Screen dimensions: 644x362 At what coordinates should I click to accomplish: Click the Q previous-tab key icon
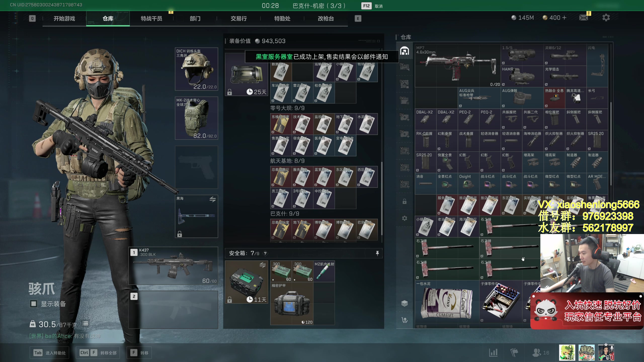point(32,19)
